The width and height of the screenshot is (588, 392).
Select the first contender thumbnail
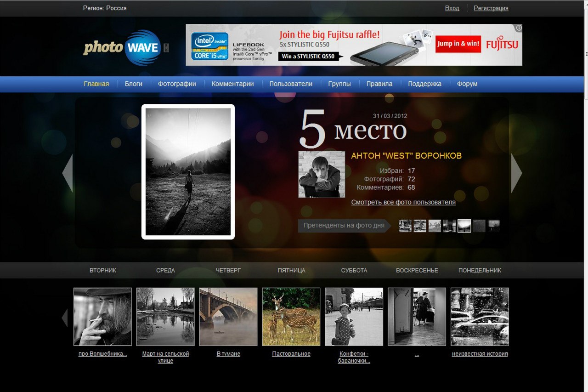[x=405, y=226]
